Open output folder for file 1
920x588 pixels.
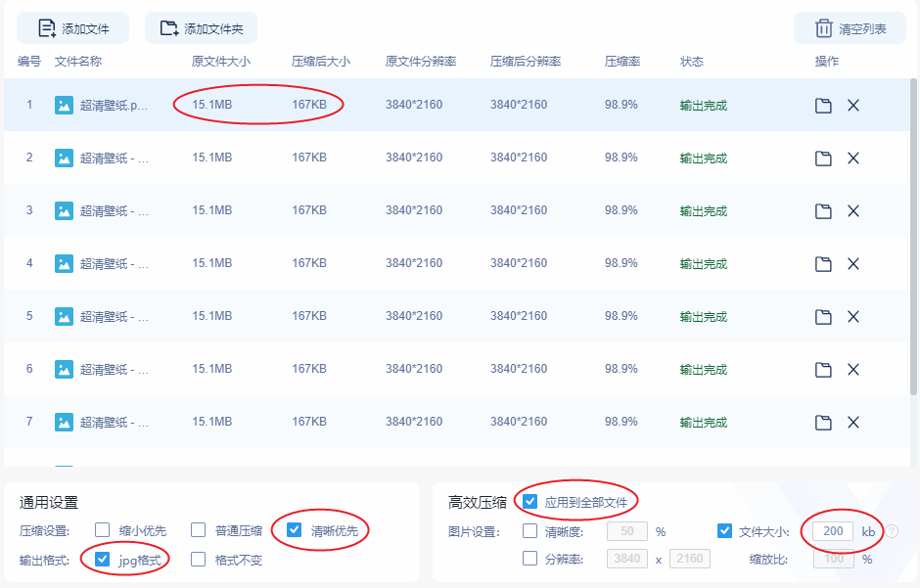click(x=823, y=106)
